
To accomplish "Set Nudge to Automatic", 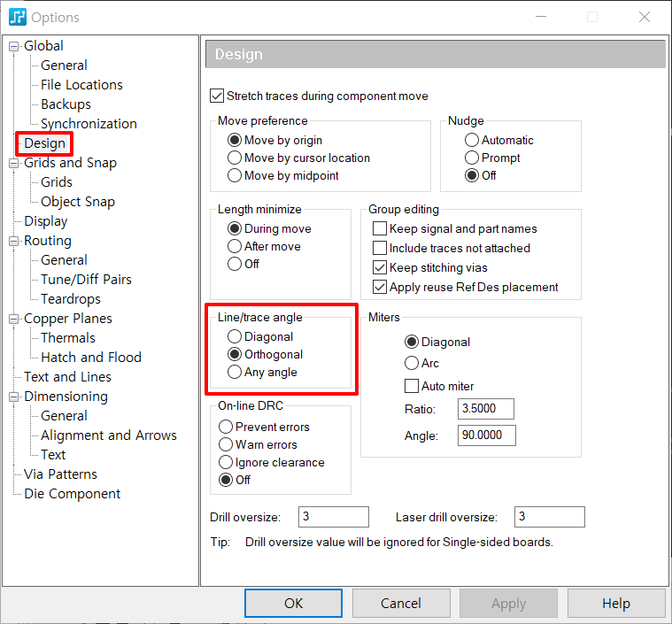I will (x=471, y=140).
